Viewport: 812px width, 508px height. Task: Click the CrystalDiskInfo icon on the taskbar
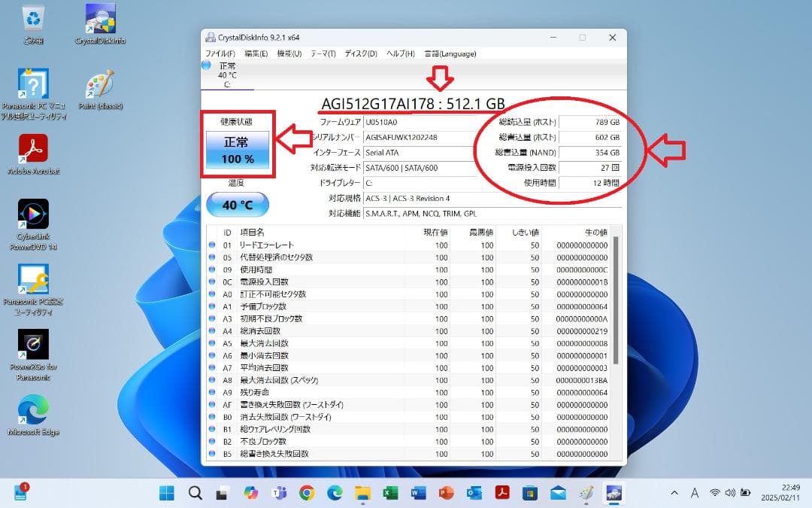pyautogui.click(x=614, y=494)
